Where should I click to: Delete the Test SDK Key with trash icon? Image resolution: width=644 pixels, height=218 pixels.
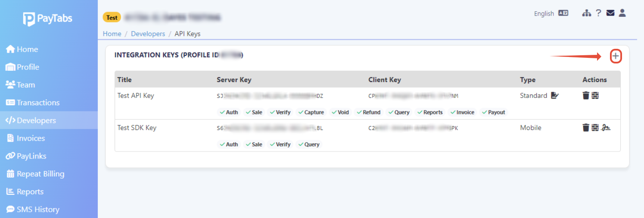coord(586,128)
